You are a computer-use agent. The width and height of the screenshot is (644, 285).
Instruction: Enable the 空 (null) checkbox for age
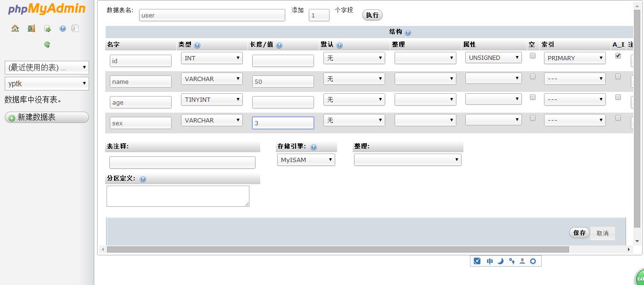[x=533, y=97]
